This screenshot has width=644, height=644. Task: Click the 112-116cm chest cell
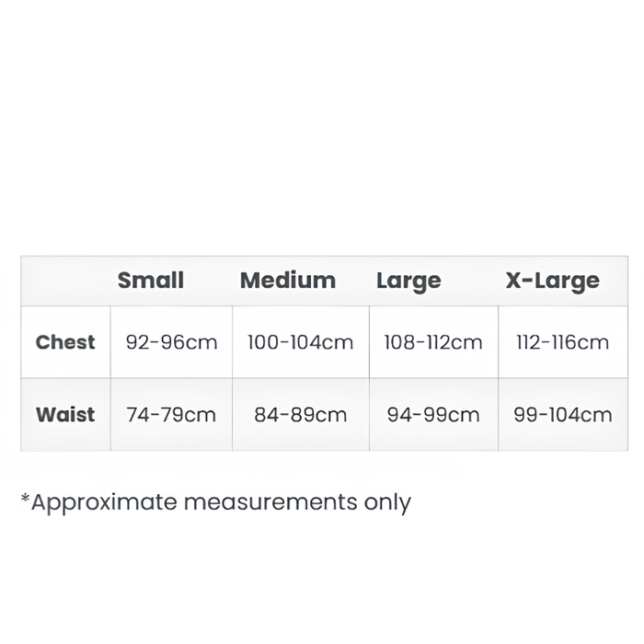pos(563,342)
